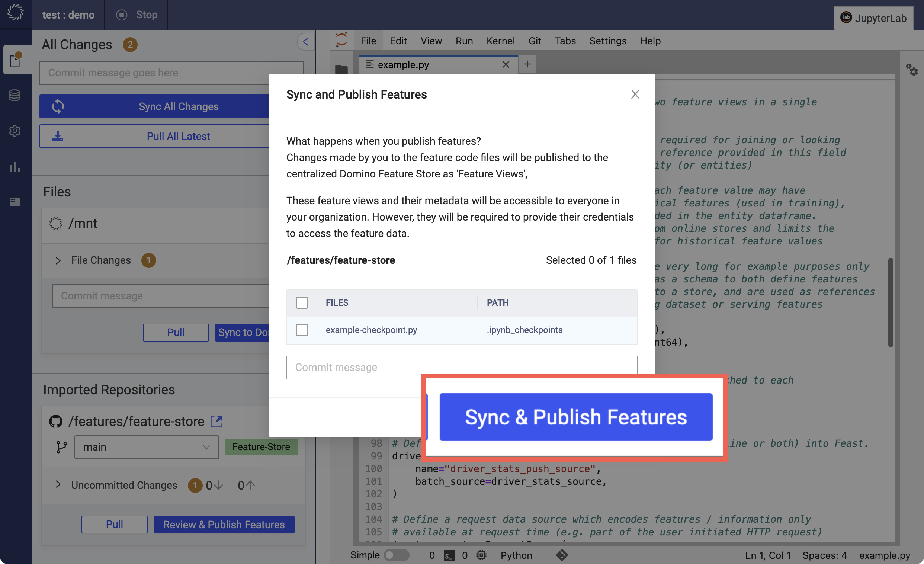Image resolution: width=924 pixels, height=564 pixels.
Task: Open the File menu
Action: [x=368, y=41]
